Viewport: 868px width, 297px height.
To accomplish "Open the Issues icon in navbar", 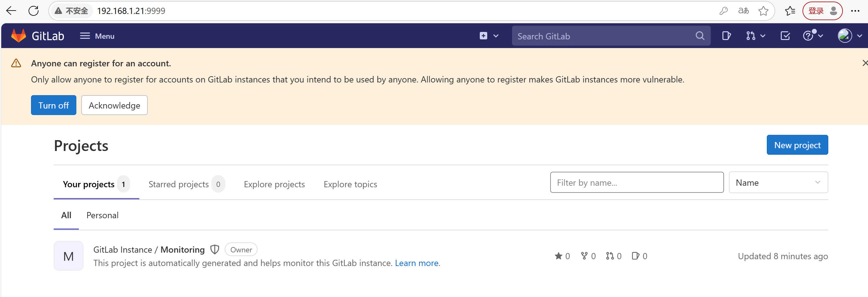I will pos(726,36).
